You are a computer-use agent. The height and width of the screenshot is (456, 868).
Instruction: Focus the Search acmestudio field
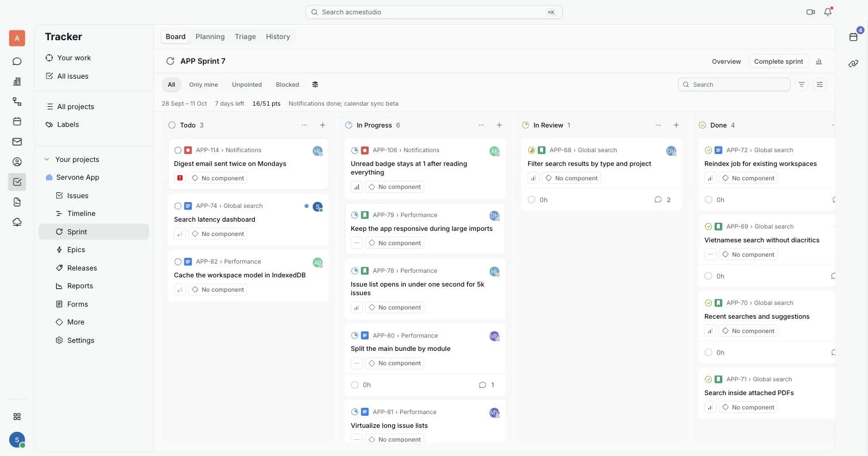[433, 12]
